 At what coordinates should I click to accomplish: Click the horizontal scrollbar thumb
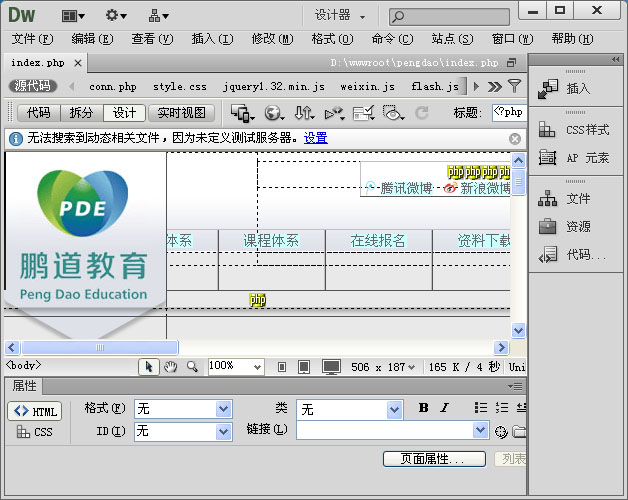pos(100,347)
